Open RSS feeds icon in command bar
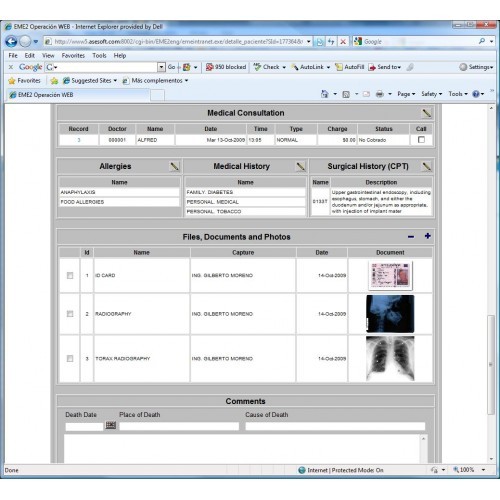500x500 pixels. click(346, 94)
